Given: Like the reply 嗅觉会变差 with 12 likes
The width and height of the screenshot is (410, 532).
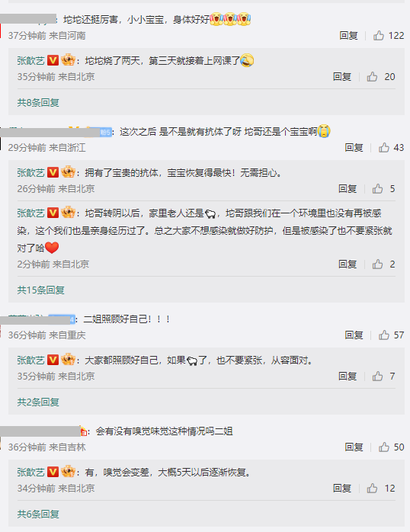Looking at the screenshot, I should (x=372, y=489).
